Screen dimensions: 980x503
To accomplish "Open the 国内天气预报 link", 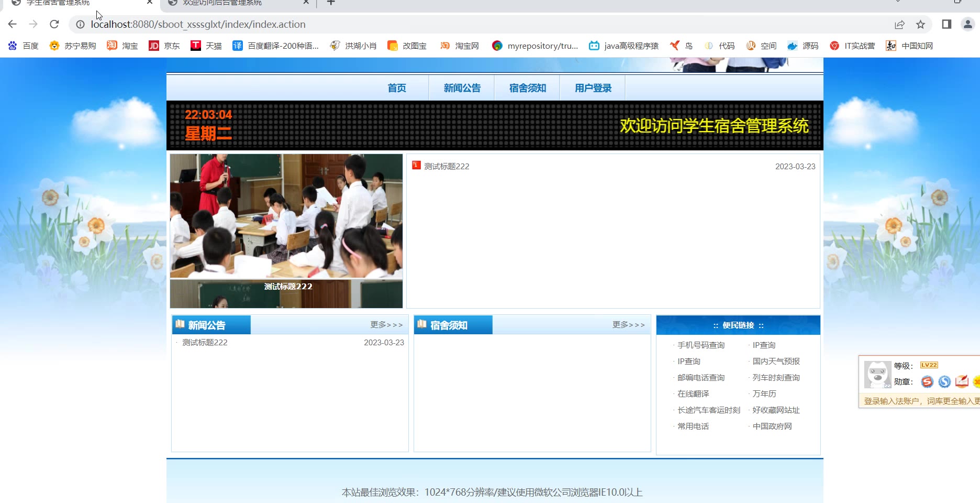I will click(776, 361).
